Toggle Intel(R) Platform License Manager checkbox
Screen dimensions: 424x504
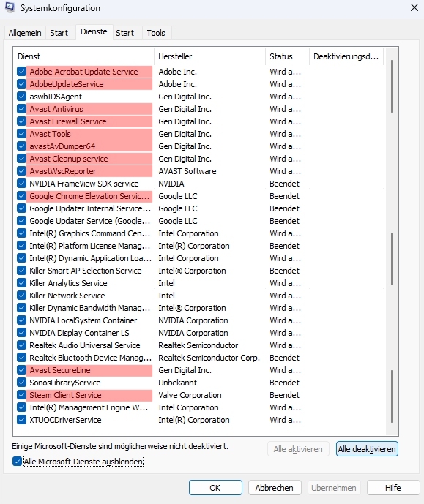pos(21,246)
